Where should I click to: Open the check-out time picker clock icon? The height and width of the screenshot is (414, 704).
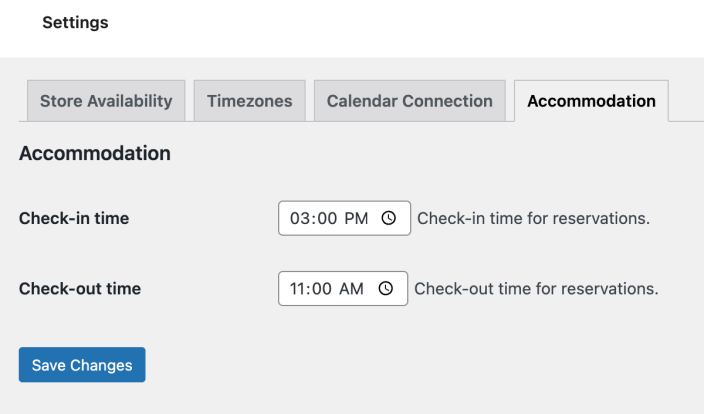click(x=386, y=288)
